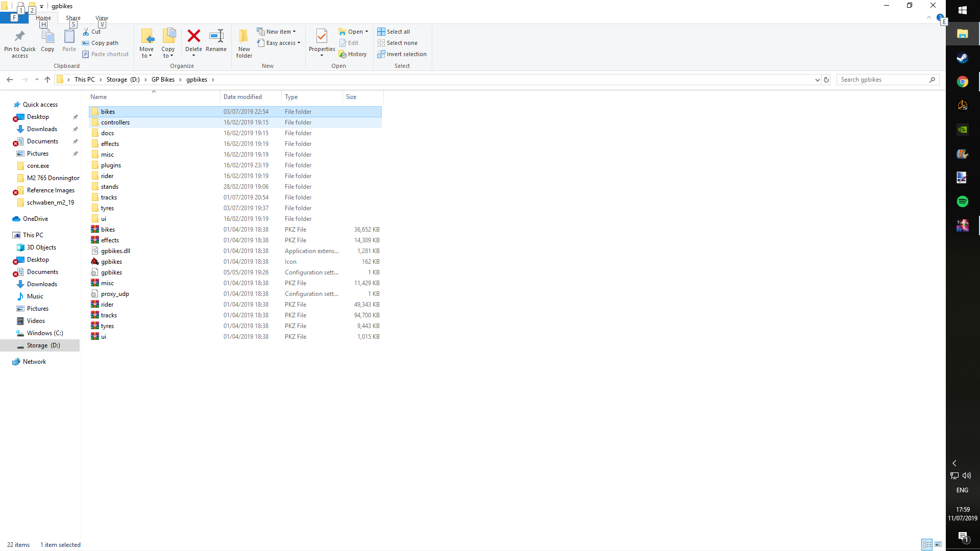Click the Cut scissors icon
Viewport: 980px width, 551px height.
click(86, 32)
